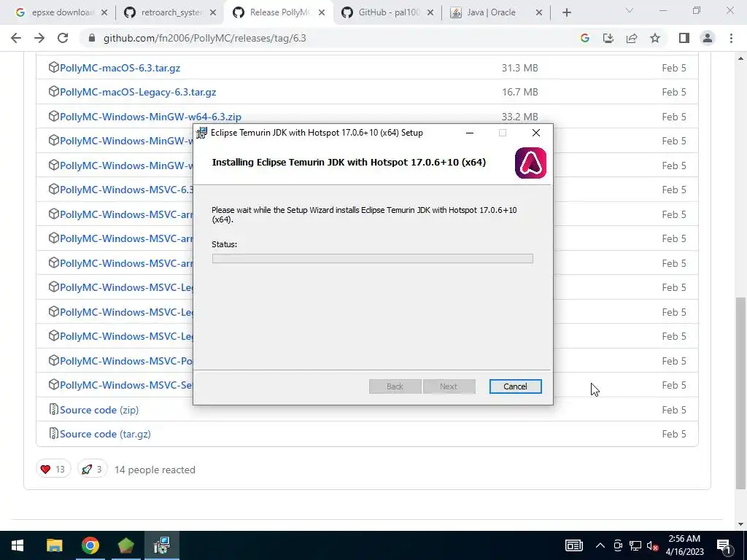The width and height of the screenshot is (747, 560).
Task: Click the network tray icon
Action: tap(635, 545)
